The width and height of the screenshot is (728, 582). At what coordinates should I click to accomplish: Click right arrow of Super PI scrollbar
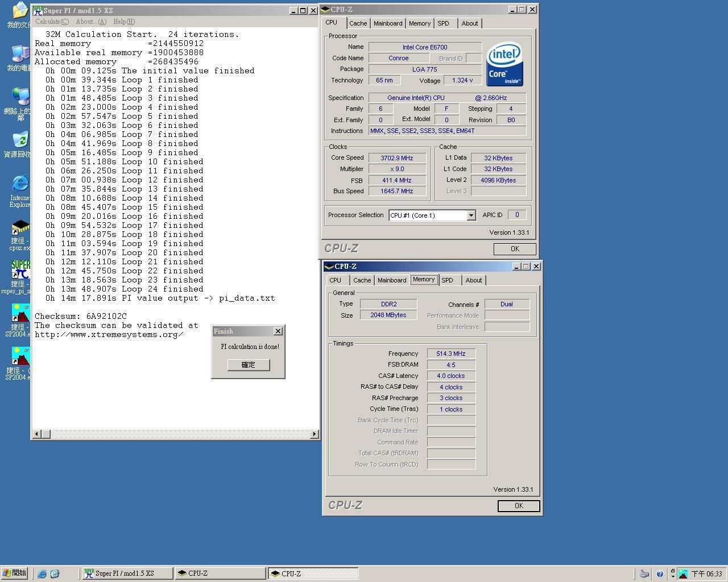click(x=314, y=434)
